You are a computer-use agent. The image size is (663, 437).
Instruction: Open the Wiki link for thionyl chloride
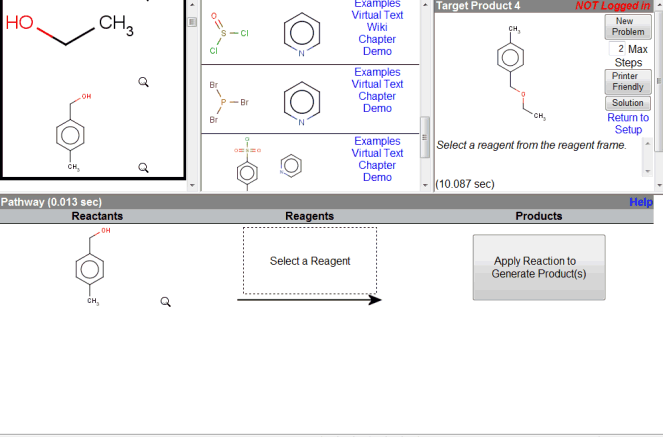[x=377, y=27]
